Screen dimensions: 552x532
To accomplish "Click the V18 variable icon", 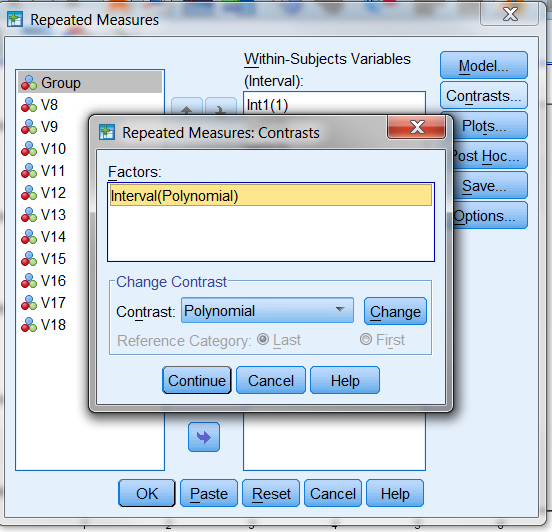I will click(x=29, y=325).
